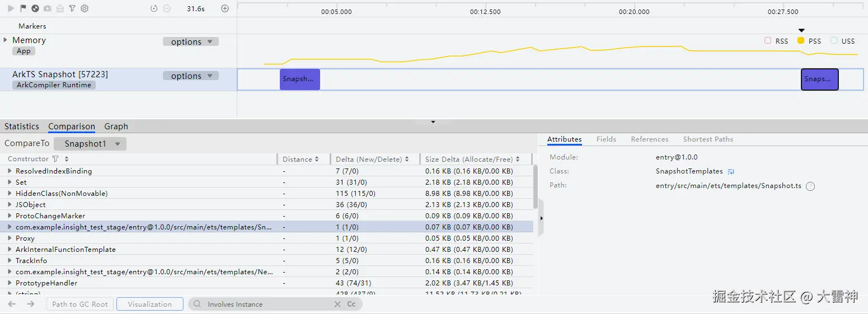Toggle USS memory series checkbox
The height and width of the screenshot is (314, 868).
(834, 41)
